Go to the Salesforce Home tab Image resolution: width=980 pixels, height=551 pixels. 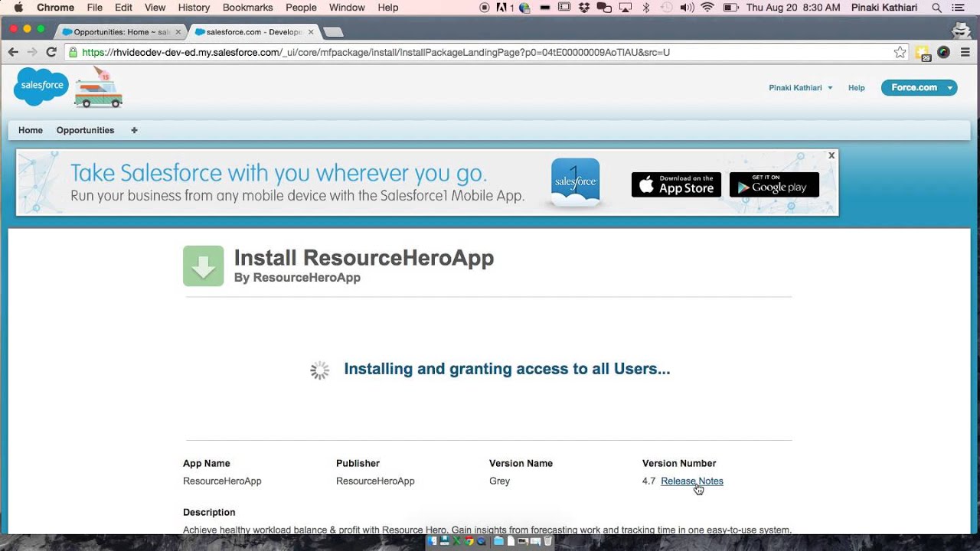[x=31, y=130]
